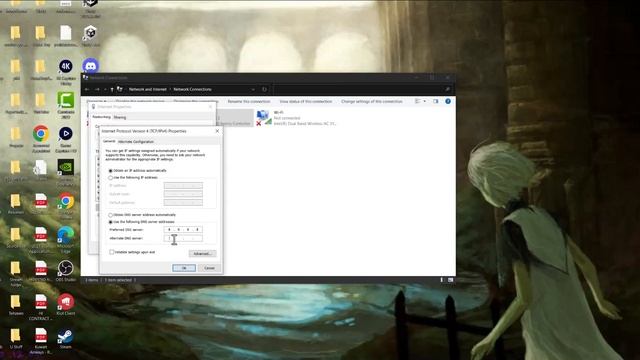Select the General tab in IPv4 Properties

[109, 141]
